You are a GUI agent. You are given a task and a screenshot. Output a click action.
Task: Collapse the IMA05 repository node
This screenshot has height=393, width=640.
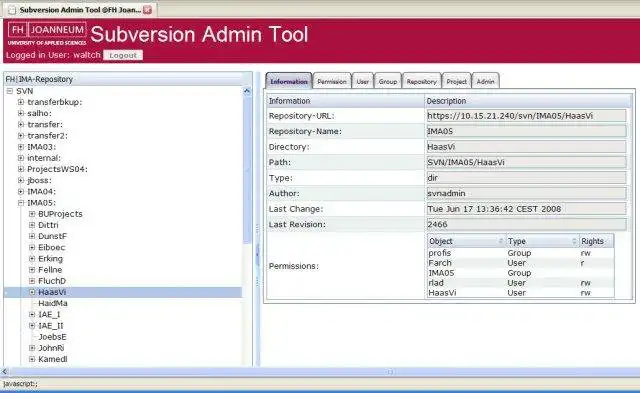point(21,203)
